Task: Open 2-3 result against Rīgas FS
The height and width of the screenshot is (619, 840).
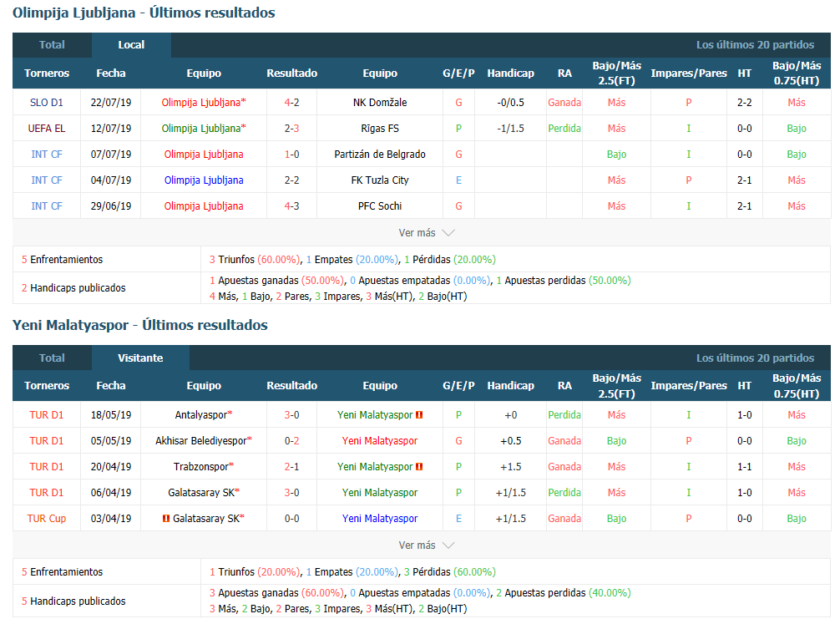Action: 292,129
